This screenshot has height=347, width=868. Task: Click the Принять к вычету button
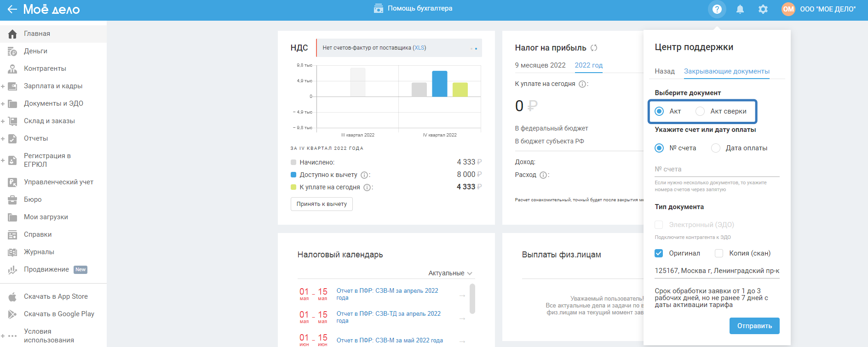coord(322,204)
